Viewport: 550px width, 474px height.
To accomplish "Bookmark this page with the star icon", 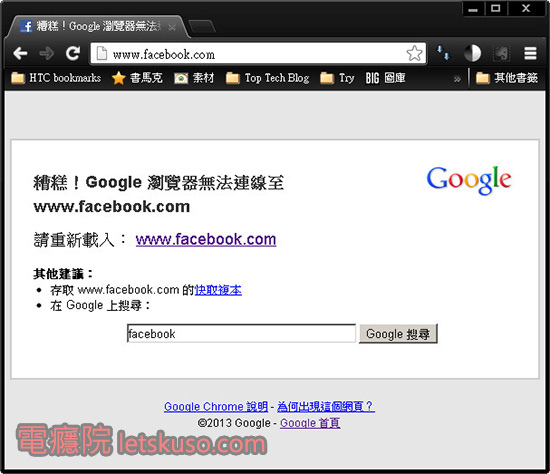I will [414, 53].
